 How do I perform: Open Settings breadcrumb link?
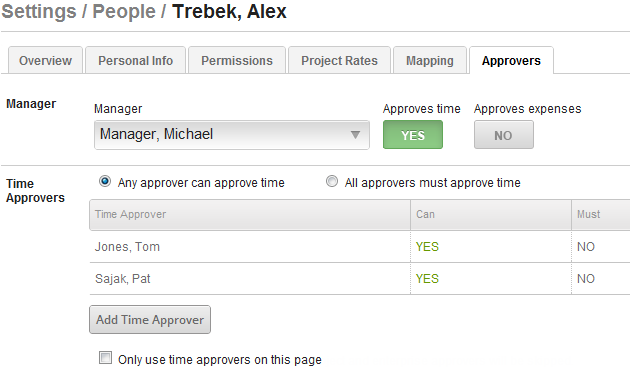pos(39,11)
